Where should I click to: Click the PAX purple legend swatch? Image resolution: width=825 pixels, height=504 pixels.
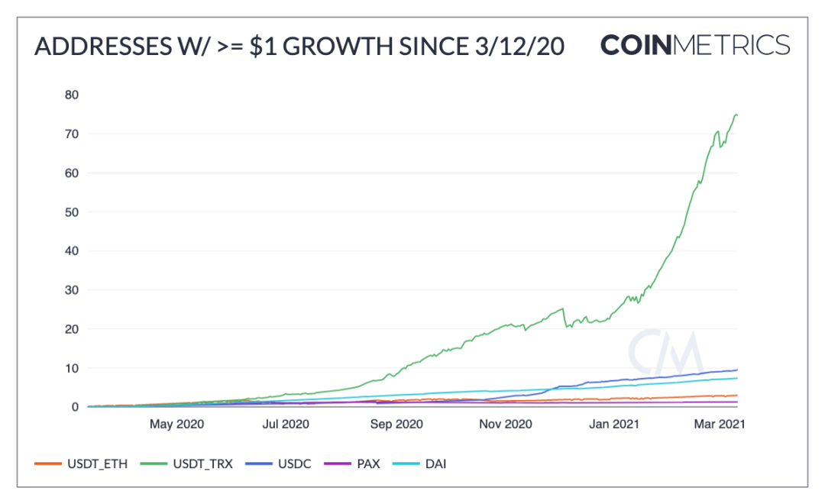pos(338,464)
